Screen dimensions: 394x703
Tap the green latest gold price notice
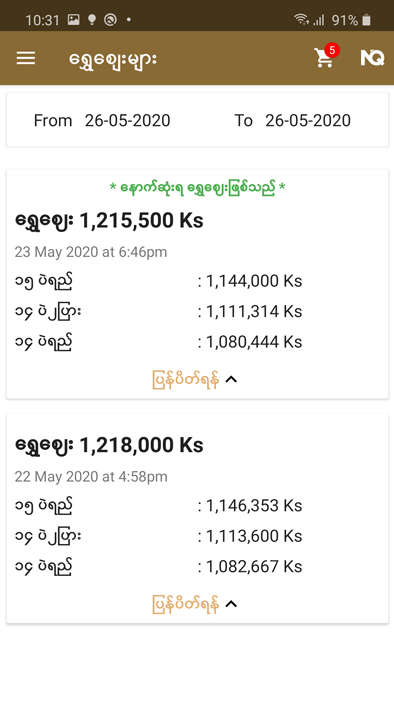(197, 187)
